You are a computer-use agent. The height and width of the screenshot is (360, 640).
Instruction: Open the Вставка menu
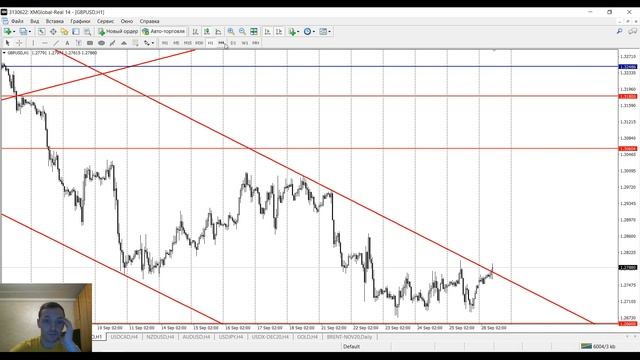coord(55,21)
